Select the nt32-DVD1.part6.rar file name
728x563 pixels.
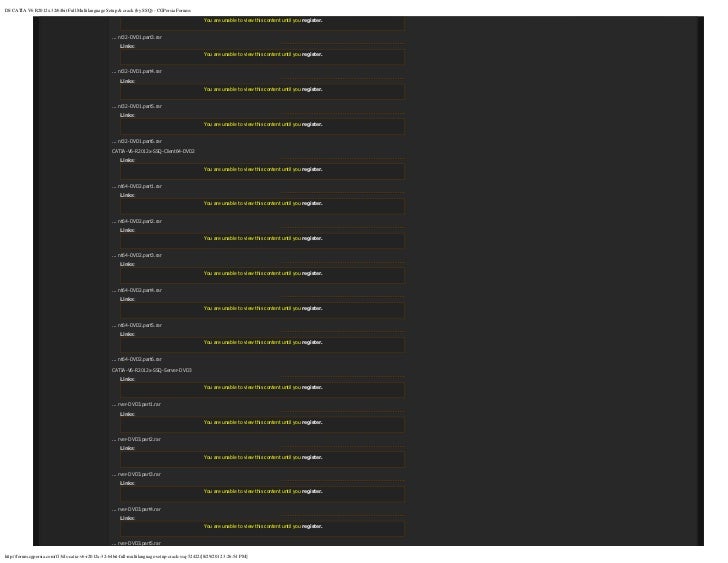click(137, 141)
